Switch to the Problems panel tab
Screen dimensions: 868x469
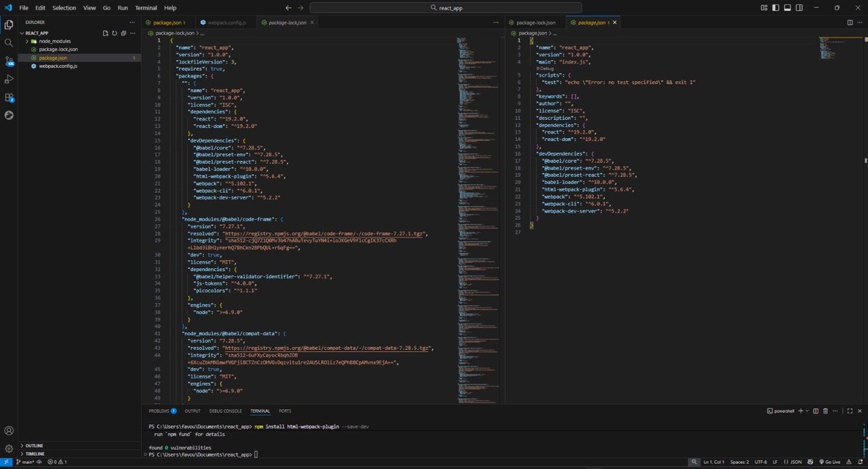coord(162,410)
